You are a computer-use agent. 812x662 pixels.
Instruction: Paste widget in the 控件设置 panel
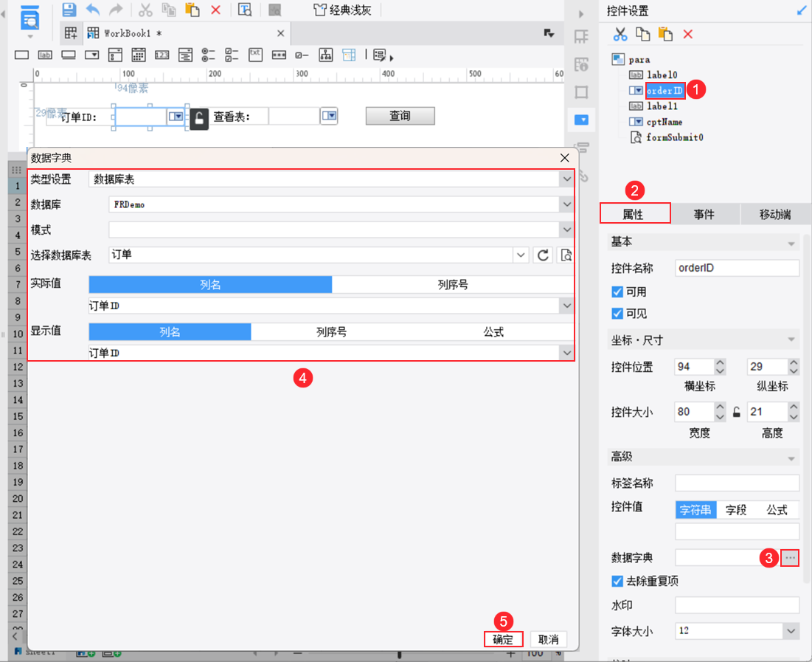tap(665, 34)
